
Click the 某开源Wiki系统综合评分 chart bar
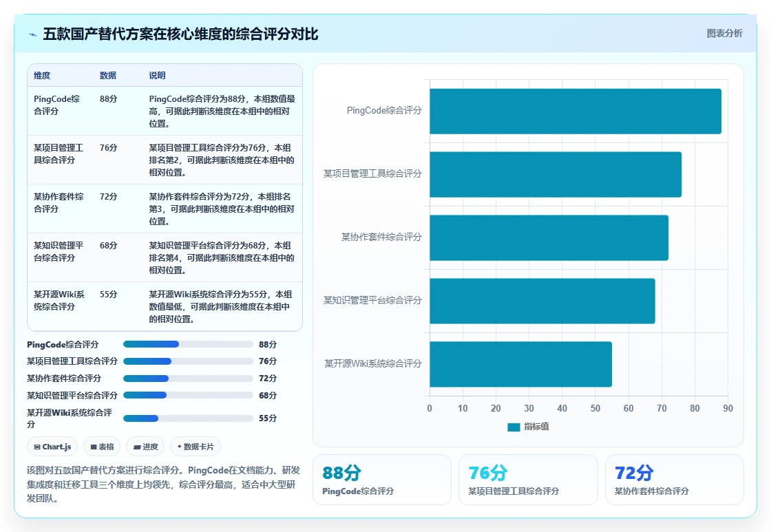point(520,364)
